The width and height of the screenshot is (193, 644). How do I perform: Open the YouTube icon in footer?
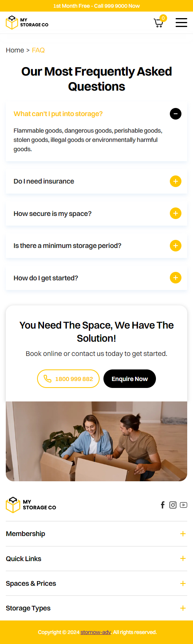(183, 505)
